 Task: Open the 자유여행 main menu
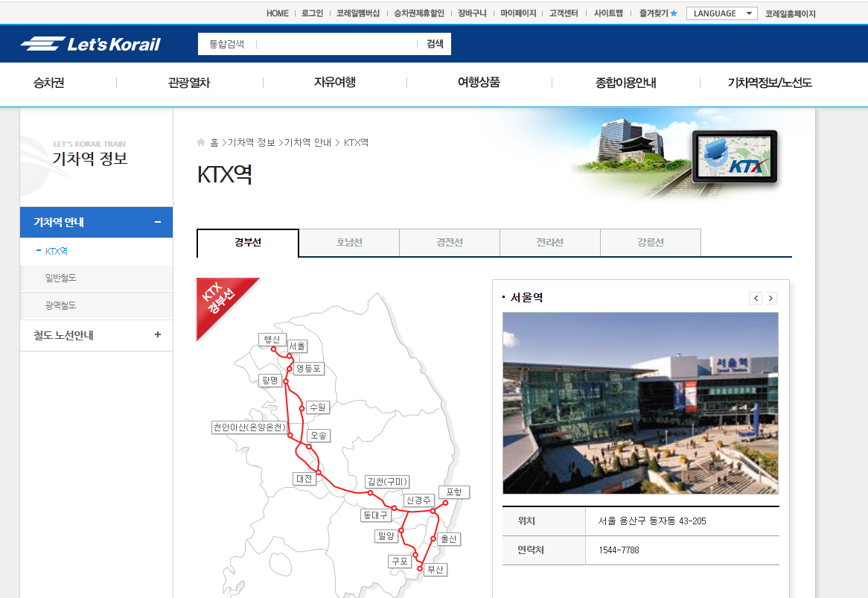click(x=335, y=83)
